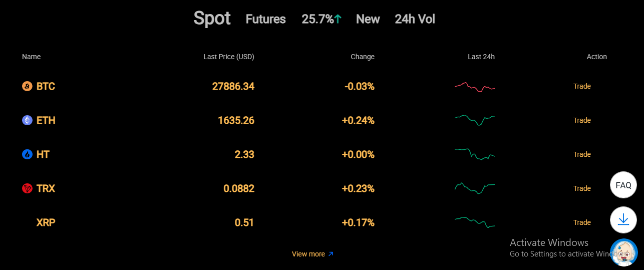The image size is (644, 270).
Task: Click the Ethereum coin icon
Action: 27,120
